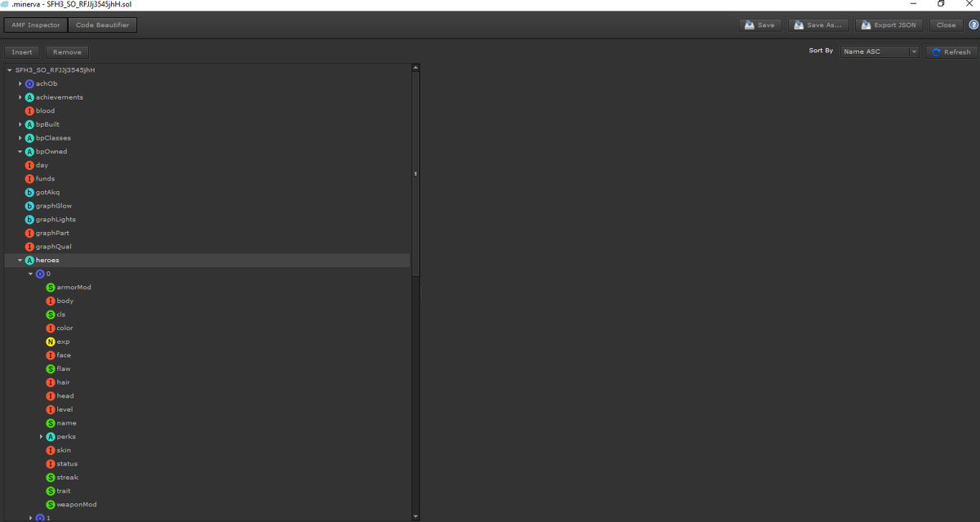Expand the perks array node
The image size is (980, 522).
42,437
